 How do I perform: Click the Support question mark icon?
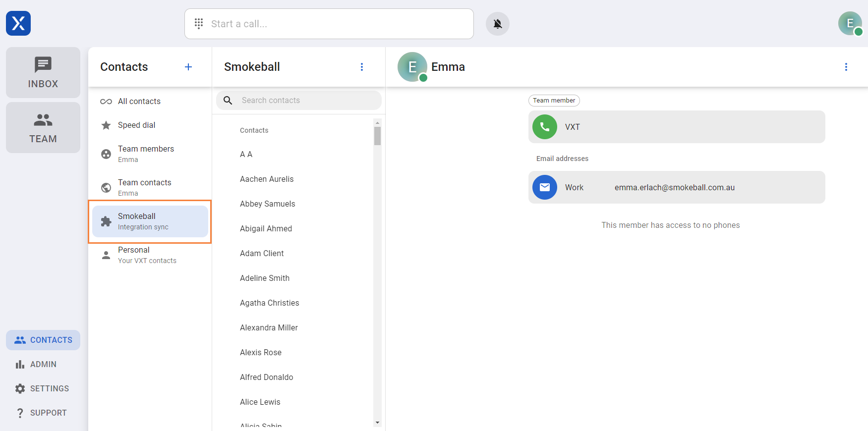pyautogui.click(x=20, y=413)
